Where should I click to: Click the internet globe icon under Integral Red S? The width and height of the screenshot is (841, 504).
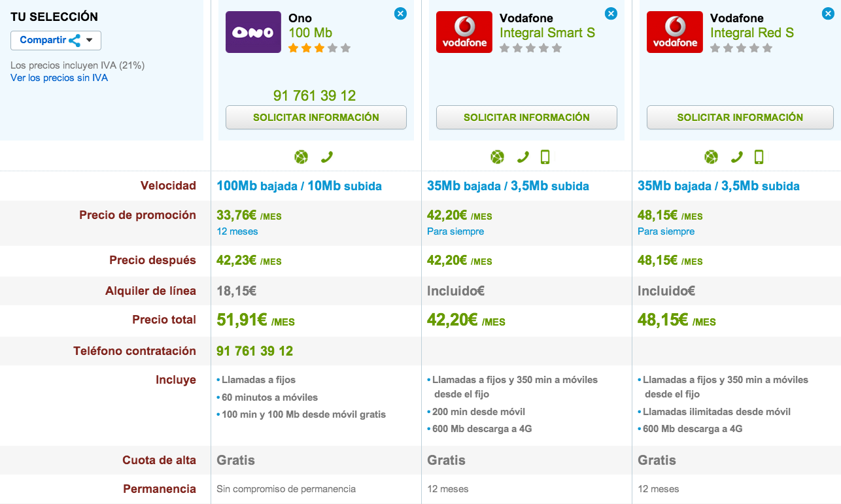click(x=711, y=157)
